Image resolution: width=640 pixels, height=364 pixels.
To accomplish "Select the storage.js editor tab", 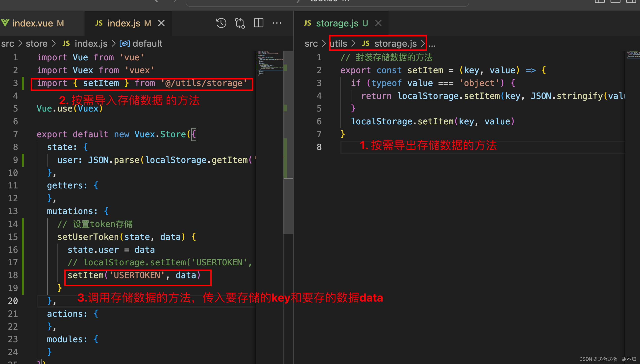I will pyautogui.click(x=337, y=23).
